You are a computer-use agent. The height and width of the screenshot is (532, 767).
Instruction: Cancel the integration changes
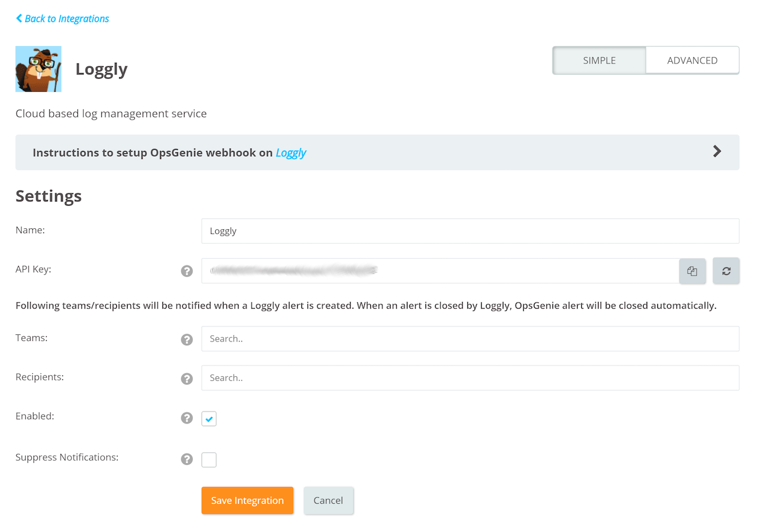tap(328, 500)
